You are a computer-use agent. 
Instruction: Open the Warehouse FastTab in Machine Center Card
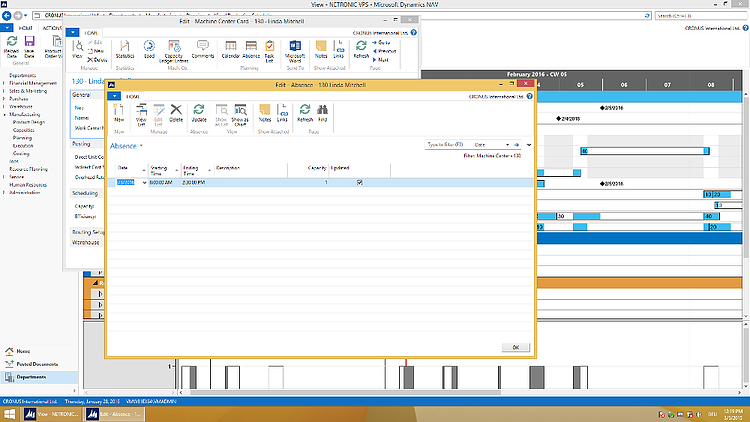pyautogui.click(x=88, y=243)
